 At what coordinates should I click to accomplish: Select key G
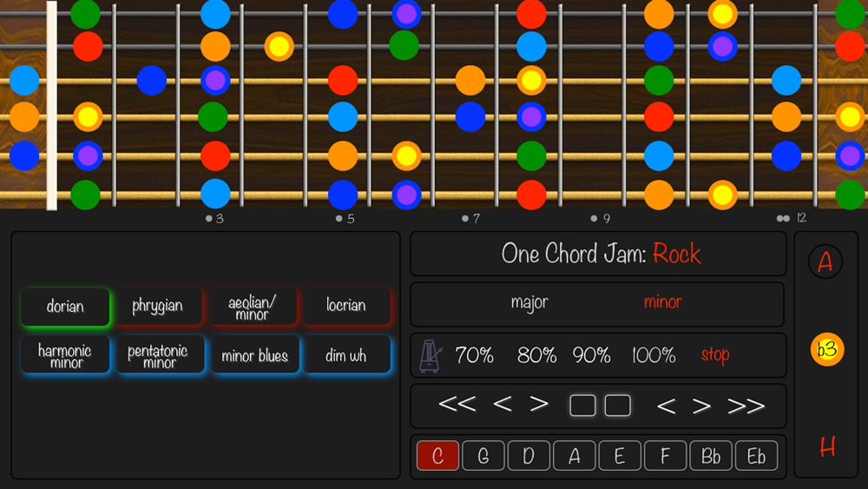tap(483, 456)
